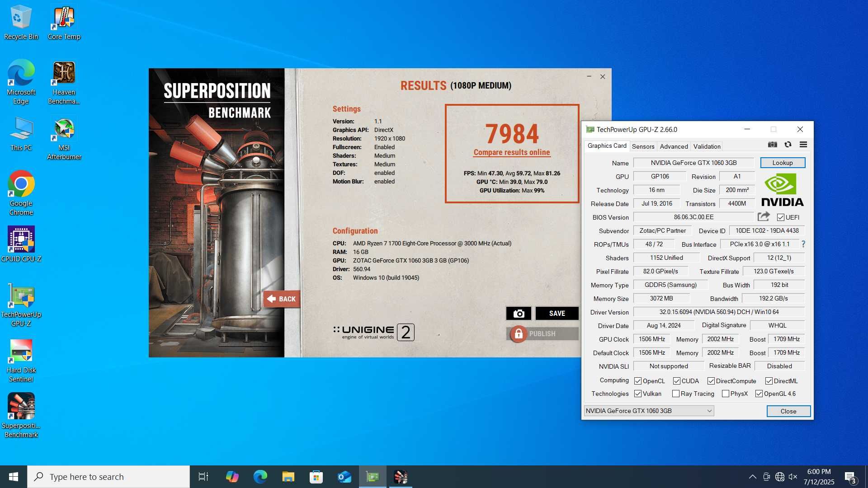Click the GPU-Z Close button

coord(788,411)
